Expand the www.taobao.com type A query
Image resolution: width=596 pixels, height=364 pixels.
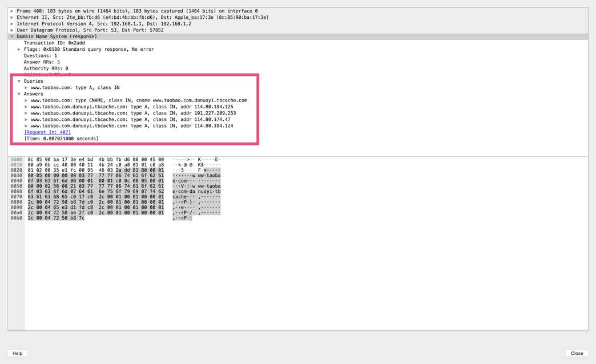26,88
